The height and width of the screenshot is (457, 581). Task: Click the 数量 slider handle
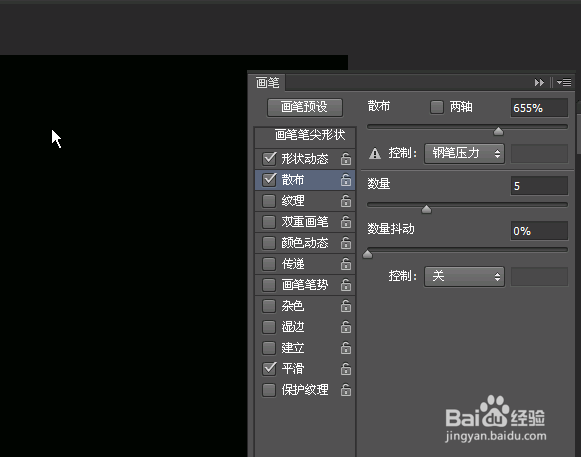pyautogui.click(x=426, y=209)
